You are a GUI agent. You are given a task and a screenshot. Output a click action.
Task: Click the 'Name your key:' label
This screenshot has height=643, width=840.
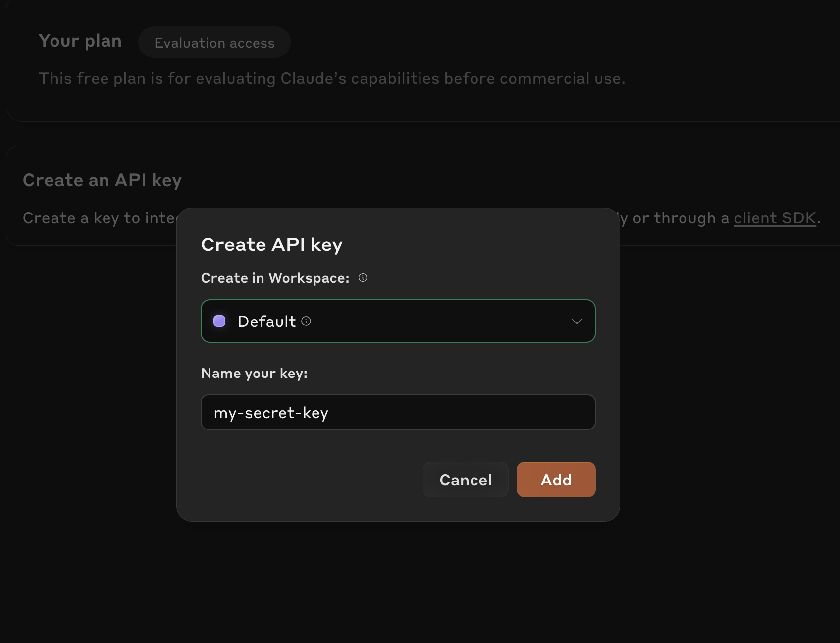[254, 374]
